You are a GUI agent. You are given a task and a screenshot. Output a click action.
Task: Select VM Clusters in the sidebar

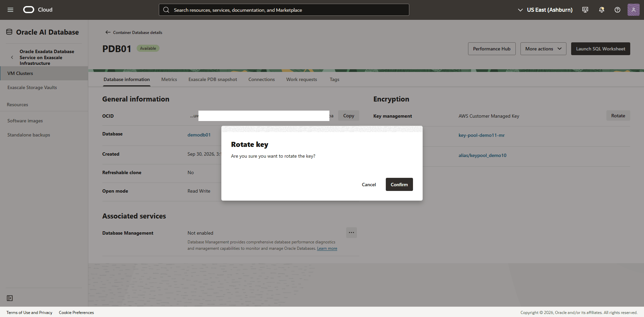tap(44, 73)
